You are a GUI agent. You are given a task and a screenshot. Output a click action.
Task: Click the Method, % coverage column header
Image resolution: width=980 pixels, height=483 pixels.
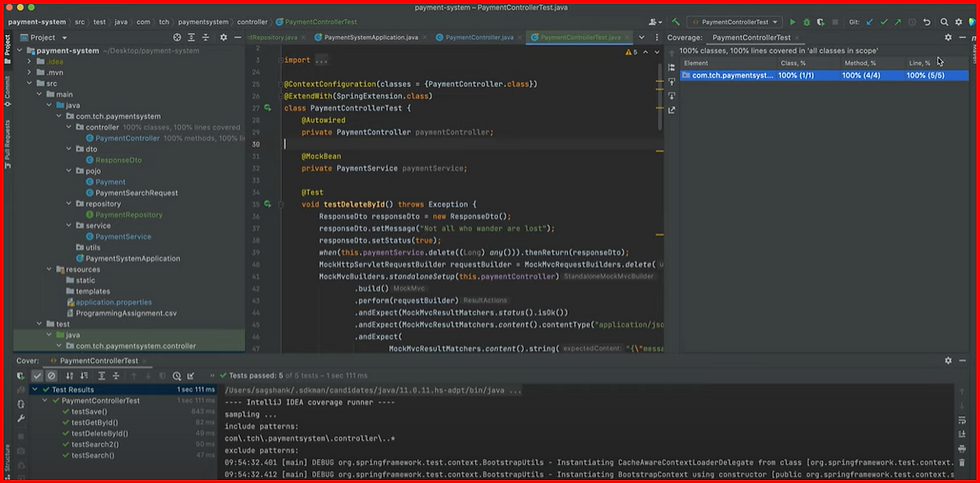pos(860,63)
